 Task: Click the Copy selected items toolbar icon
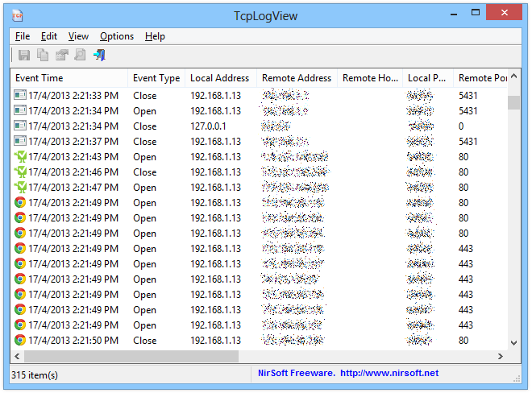coord(43,55)
